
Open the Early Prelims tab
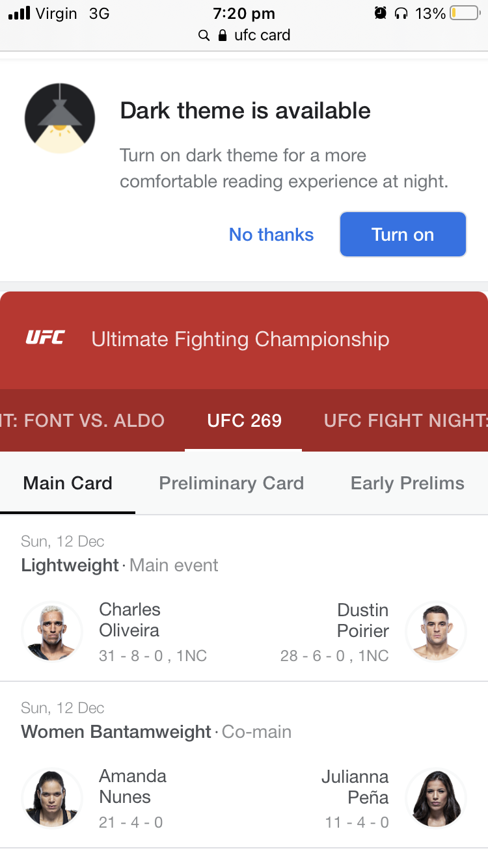click(x=407, y=483)
